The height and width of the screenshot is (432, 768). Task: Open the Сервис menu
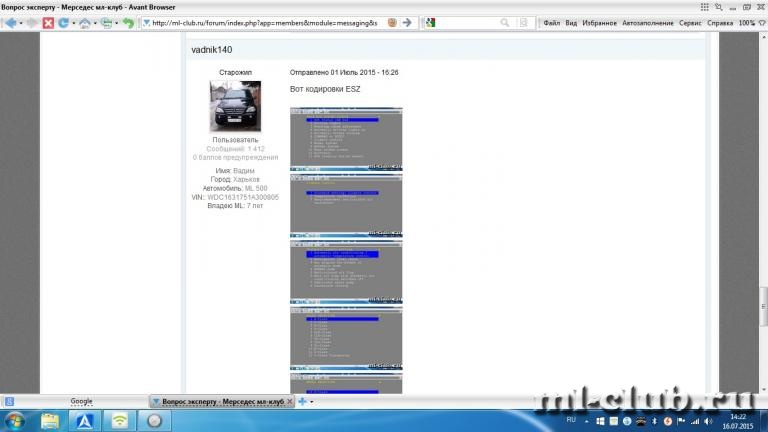coord(690,22)
